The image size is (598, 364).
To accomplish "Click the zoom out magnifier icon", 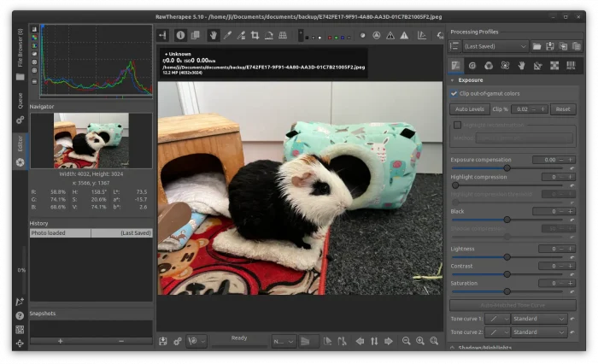I will [x=406, y=341].
